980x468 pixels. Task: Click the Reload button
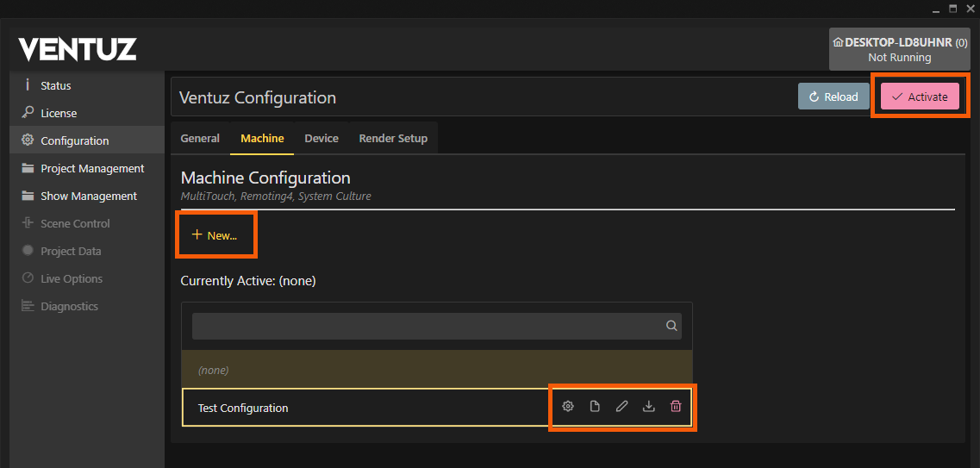[833, 97]
